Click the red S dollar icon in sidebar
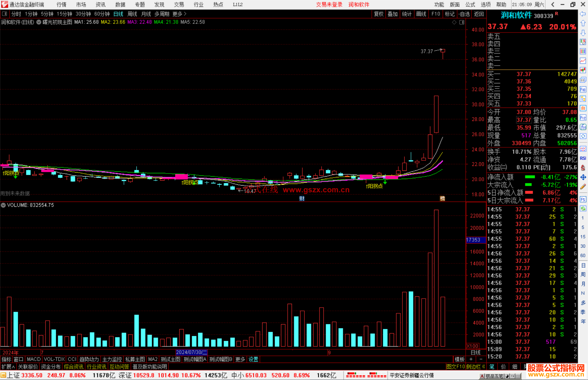The width and height of the screenshot is (588, 380). pos(583,168)
